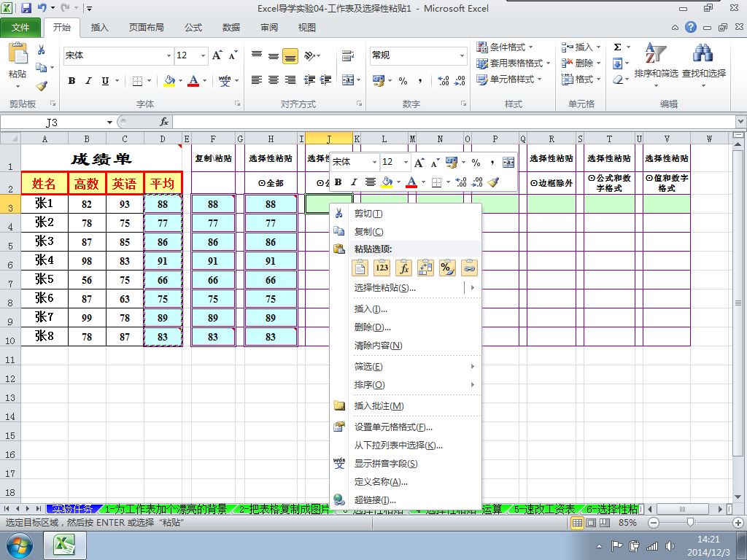Image resolution: width=747 pixels, height=560 pixels.
Task: Choose Transpose paste option icon
Action: 425,268
